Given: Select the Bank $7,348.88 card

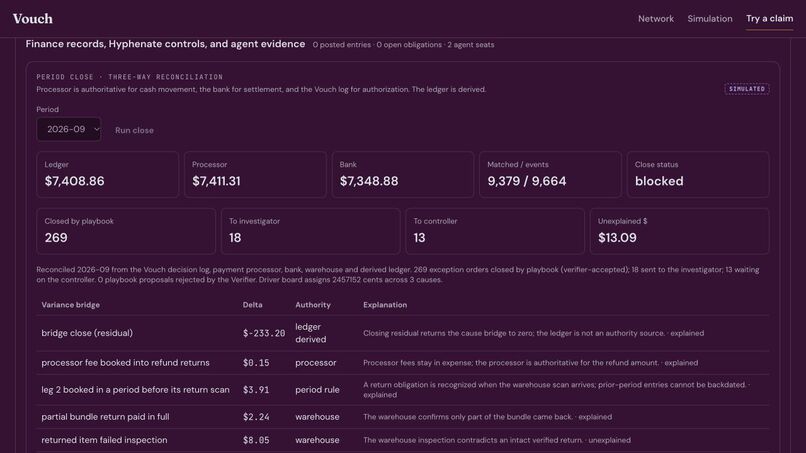Looking at the screenshot, I should [402, 174].
